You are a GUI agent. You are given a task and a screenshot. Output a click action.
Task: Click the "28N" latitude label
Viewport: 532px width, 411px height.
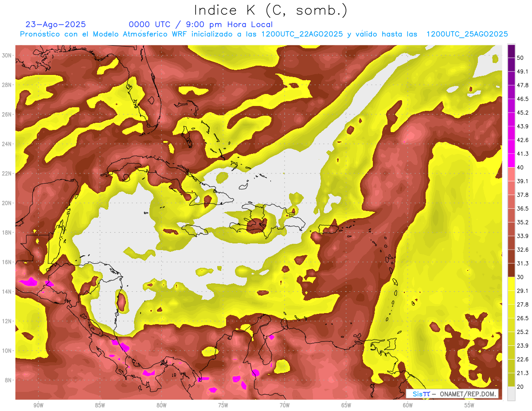(x=8, y=85)
